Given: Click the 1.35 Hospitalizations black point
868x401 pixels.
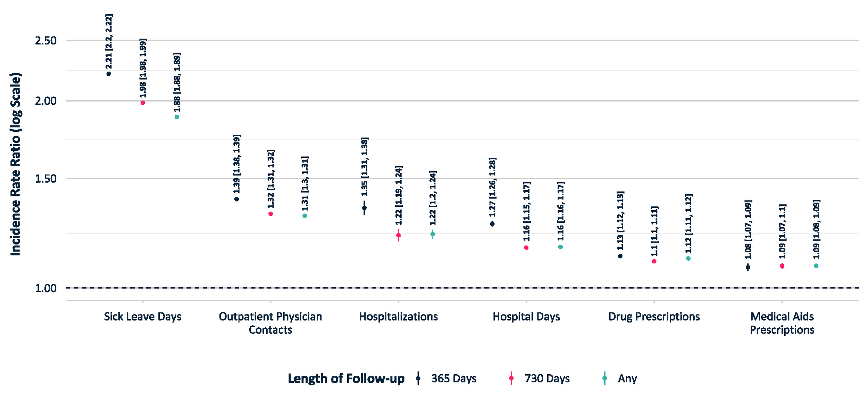Looking at the screenshot, I should (364, 208).
